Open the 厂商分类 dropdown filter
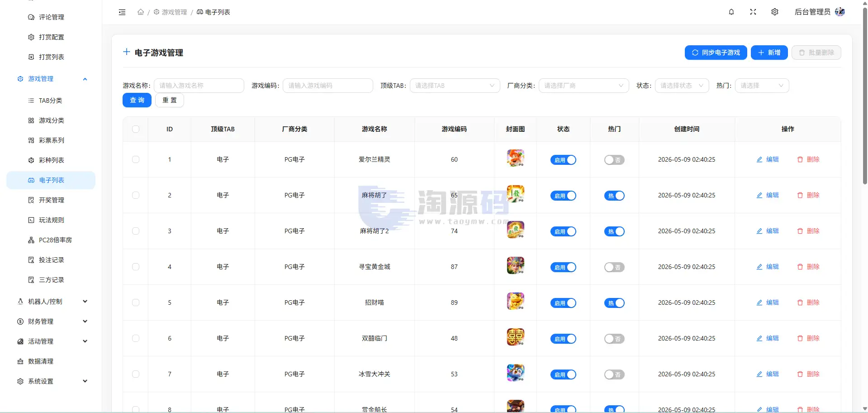868x413 pixels. tap(583, 86)
